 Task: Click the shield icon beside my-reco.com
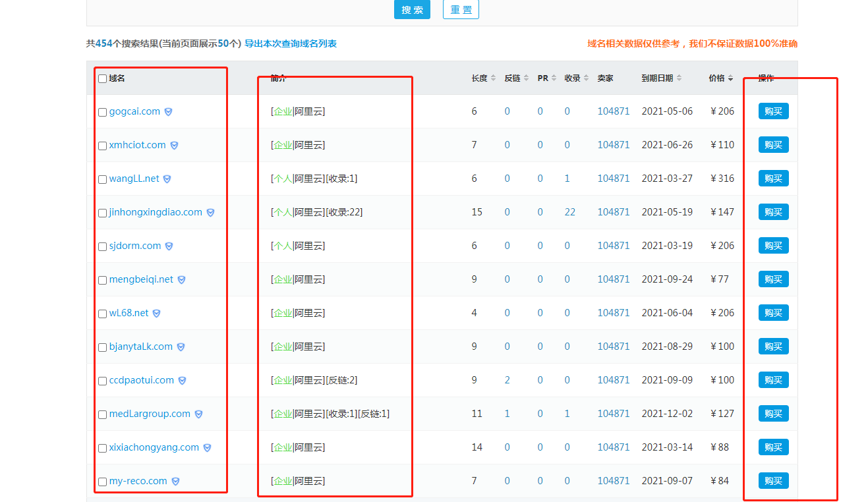(175, 482)
